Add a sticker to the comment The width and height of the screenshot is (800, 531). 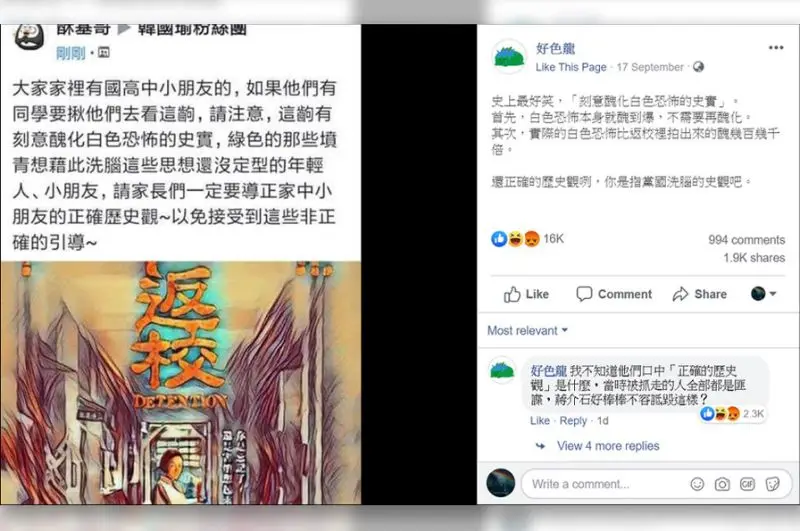(772, 484)
